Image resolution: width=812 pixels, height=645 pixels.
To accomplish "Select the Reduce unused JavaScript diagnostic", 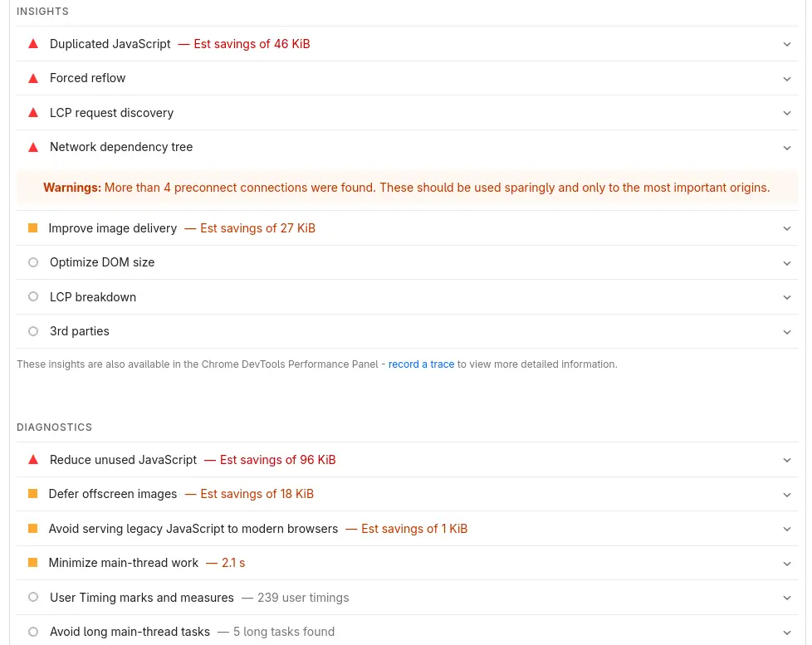I will (123, 460).
